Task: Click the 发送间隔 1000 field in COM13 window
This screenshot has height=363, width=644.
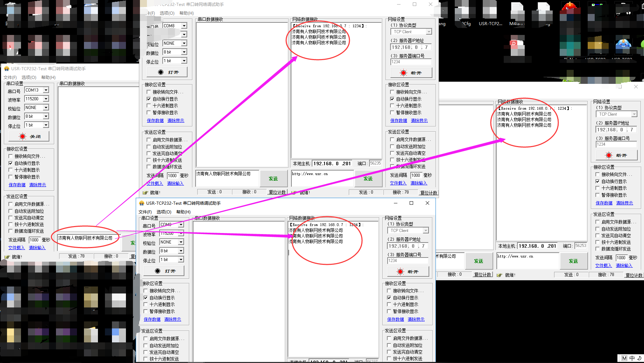Action: [x=34, y=240]
